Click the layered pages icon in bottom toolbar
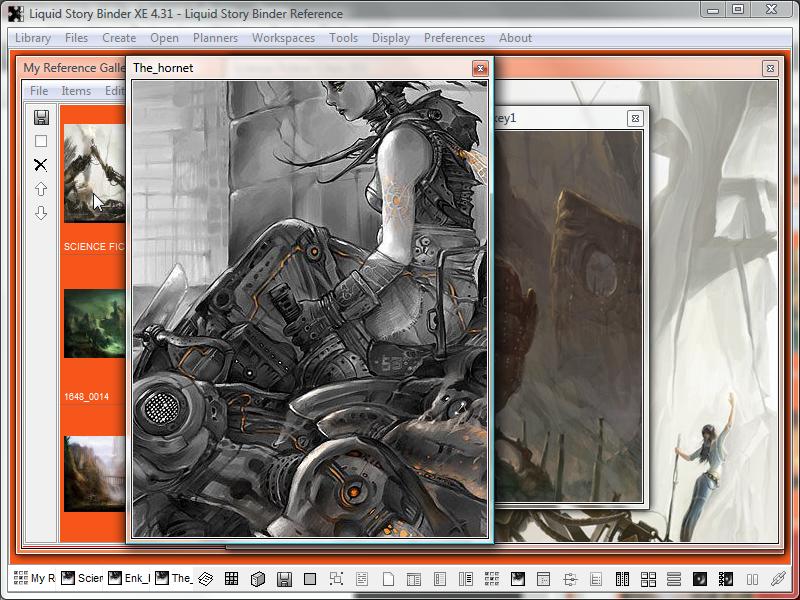 (x=206, y=579)
